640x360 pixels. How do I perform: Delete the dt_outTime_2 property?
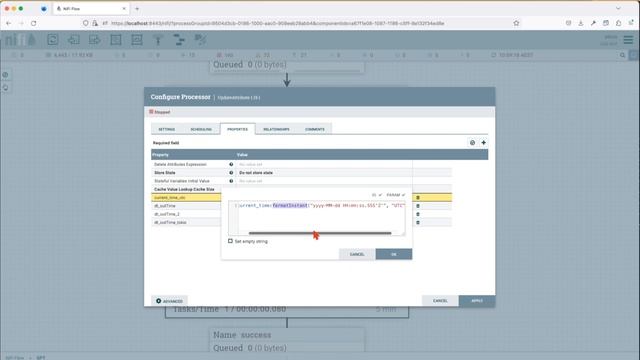coord(418,214)
